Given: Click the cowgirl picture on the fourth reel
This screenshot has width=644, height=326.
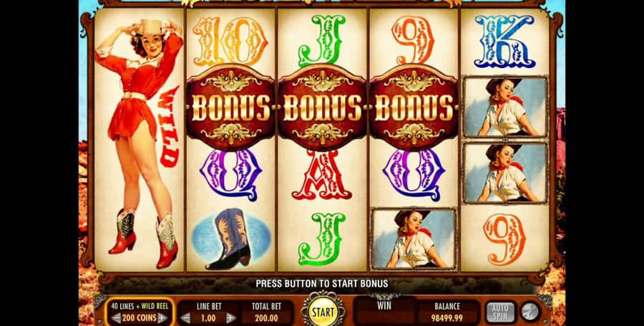Looking at the screenshot, I should click(413, 239).
